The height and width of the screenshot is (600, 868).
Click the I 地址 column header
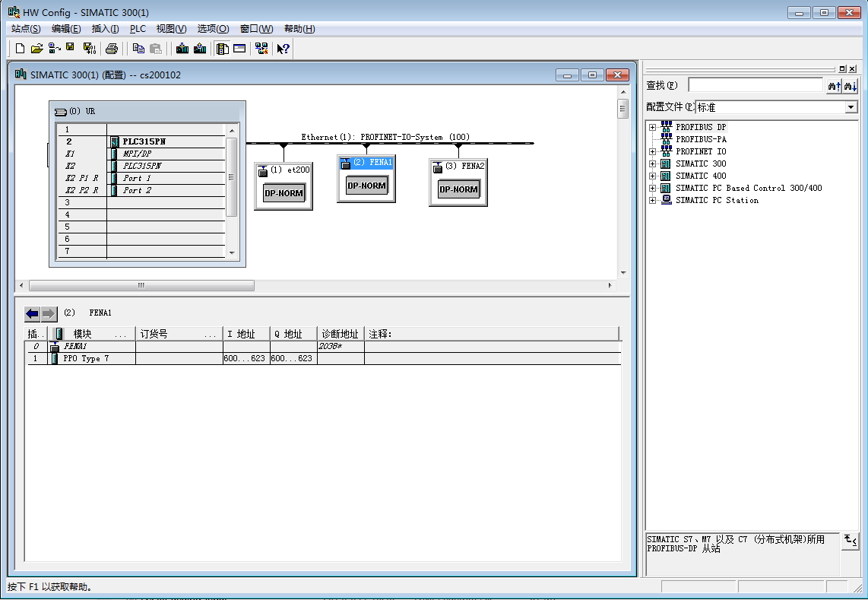pos(246,334)
